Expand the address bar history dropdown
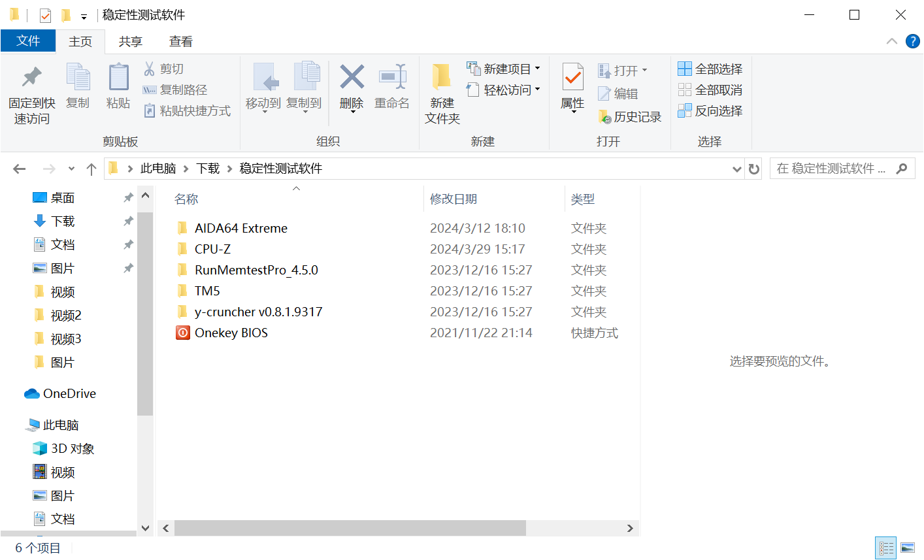The height and width of the screenshot is (560, 924). [x=737, y=169]
